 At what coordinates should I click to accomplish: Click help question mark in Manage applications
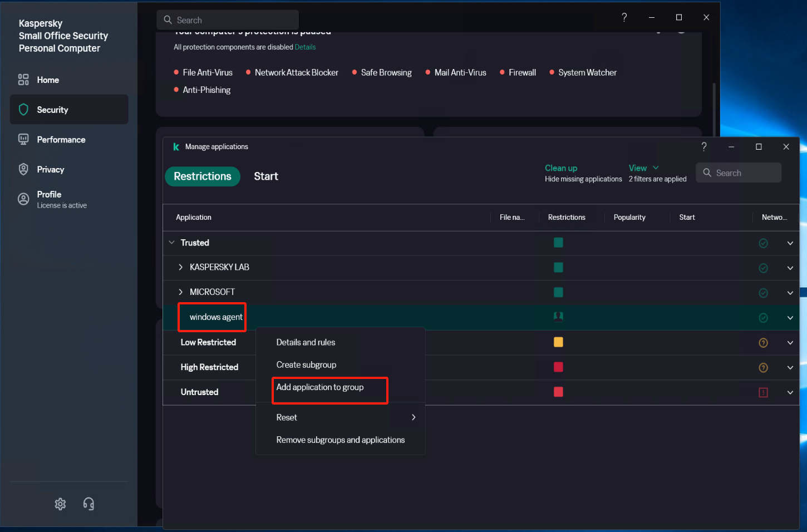click(704, 147)
